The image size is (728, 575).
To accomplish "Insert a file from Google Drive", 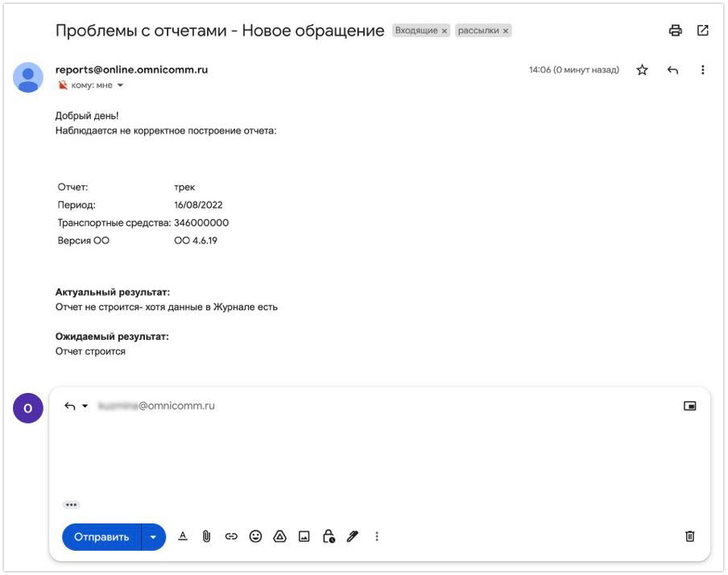I will point(279,536).
